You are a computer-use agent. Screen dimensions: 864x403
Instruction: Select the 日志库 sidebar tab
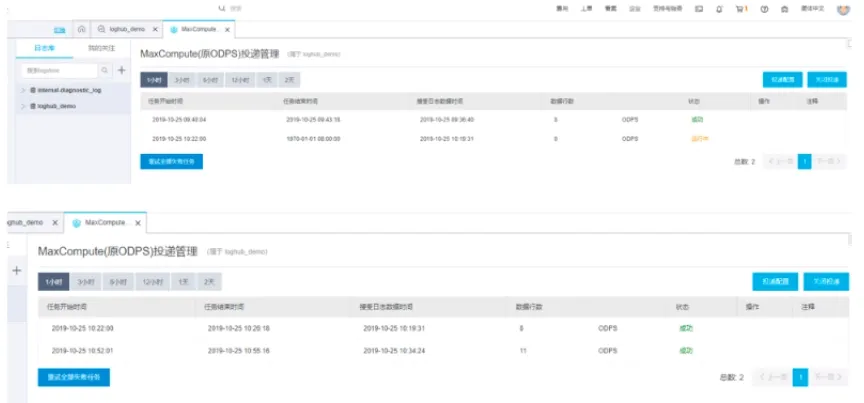tap(44, 49)
